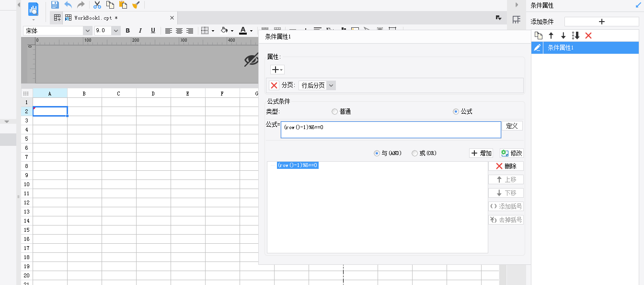Activate the format painter brush
This screenshot has height=285, width=644.
coord(136,5)
